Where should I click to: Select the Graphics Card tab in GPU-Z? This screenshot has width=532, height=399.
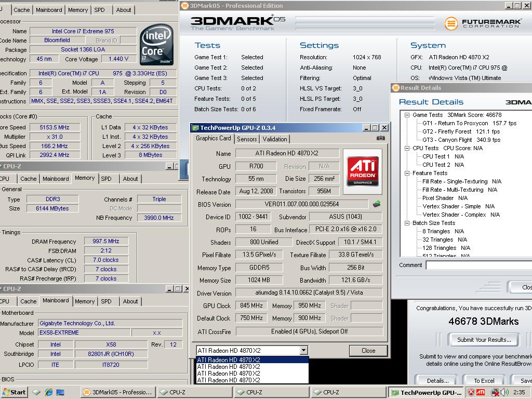pyautogui.click(x=213, y=138)
